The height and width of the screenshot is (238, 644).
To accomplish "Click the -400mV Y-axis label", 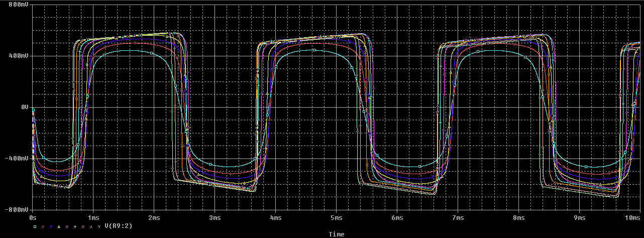I will pyautogui.click(x=17, y=158).
